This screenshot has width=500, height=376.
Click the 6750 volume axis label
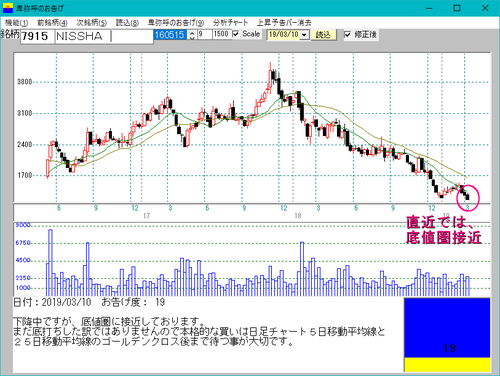[23, 243]
